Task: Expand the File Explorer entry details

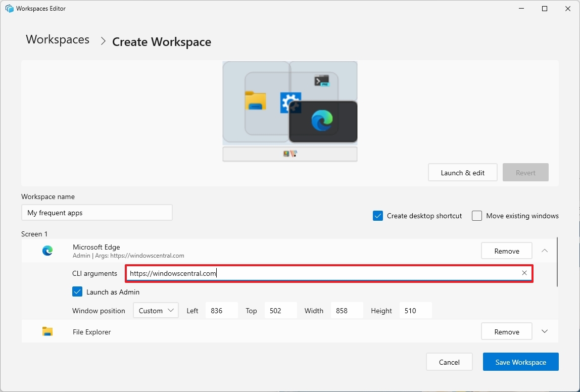Action: (x=544, y=331)
